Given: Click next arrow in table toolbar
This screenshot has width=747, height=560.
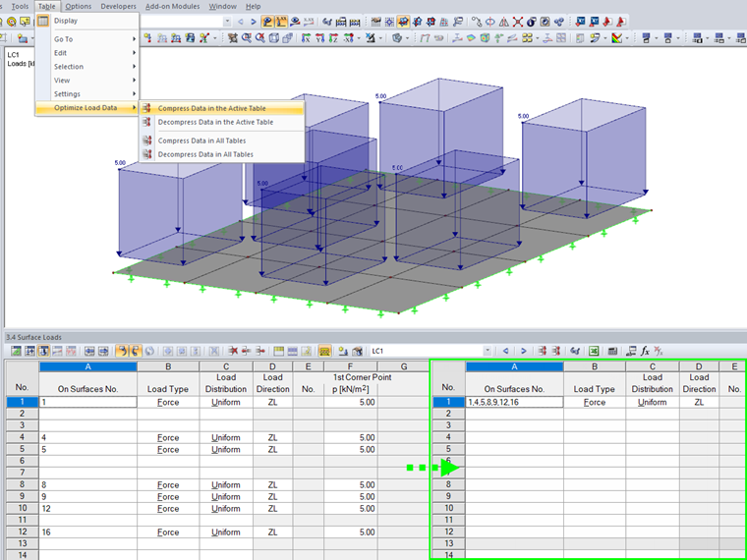Looking at the screenshot, I should click(x=523, y=351).
